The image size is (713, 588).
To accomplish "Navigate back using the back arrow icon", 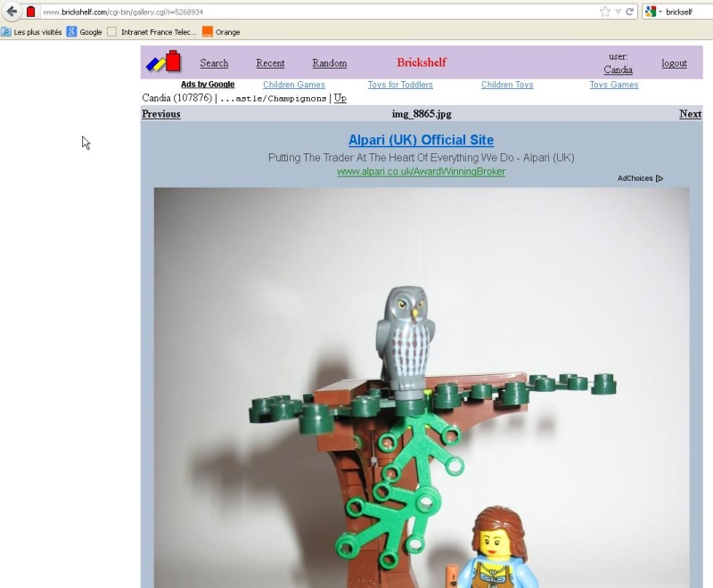I will (x=12, y=12).
